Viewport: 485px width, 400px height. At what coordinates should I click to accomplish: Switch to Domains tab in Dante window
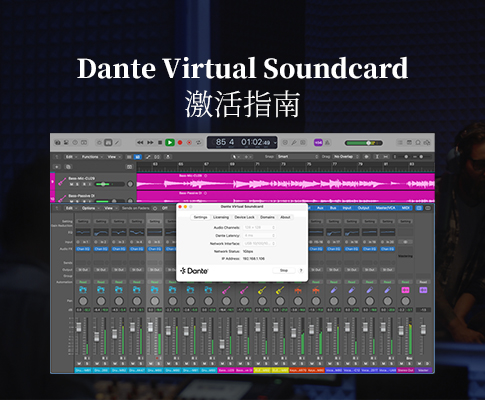[267, 217]
